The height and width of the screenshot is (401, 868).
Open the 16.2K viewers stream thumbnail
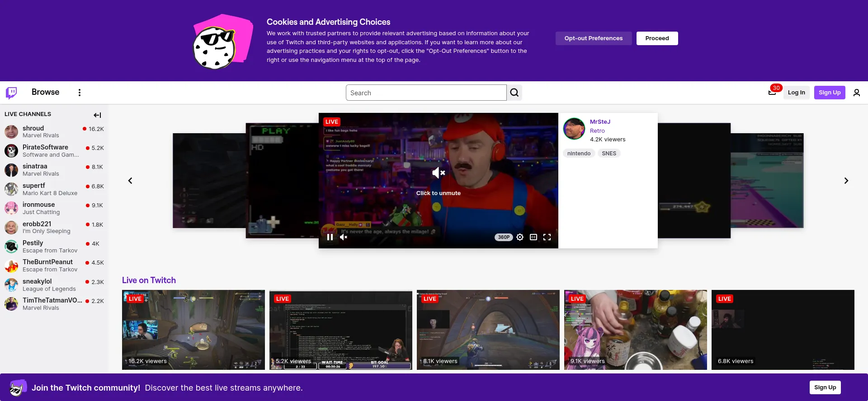pyautogui.click(x=193, y=330)
